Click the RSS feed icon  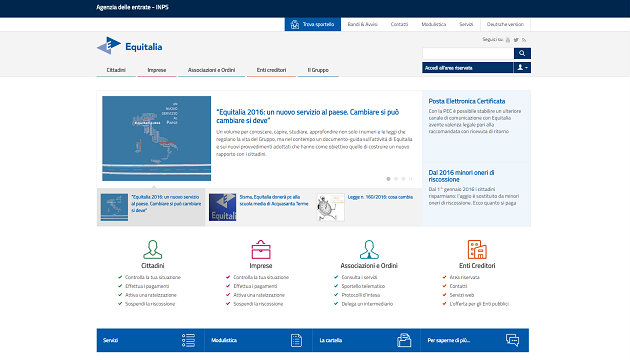point(524,40)
